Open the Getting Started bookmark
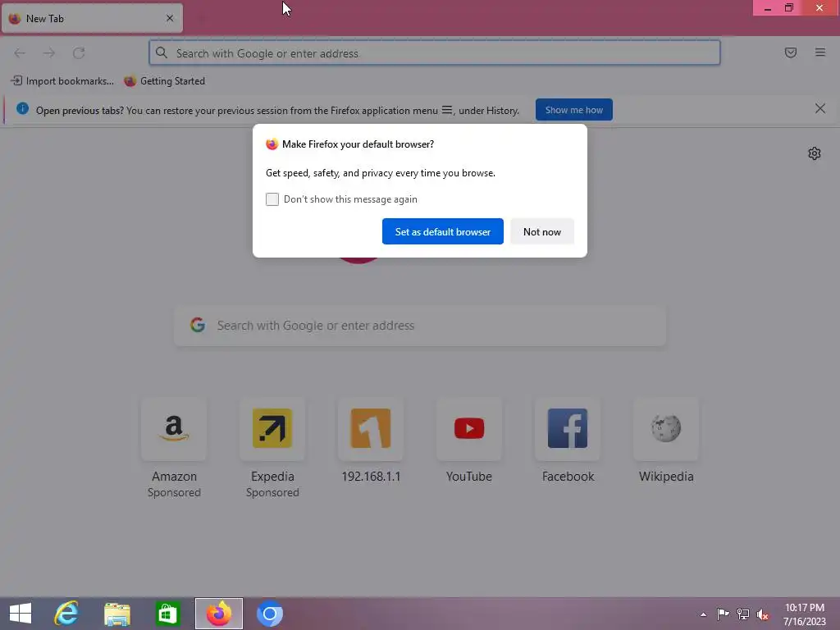Viewport: 840px width, 630px height. click(x=164, y=81)
